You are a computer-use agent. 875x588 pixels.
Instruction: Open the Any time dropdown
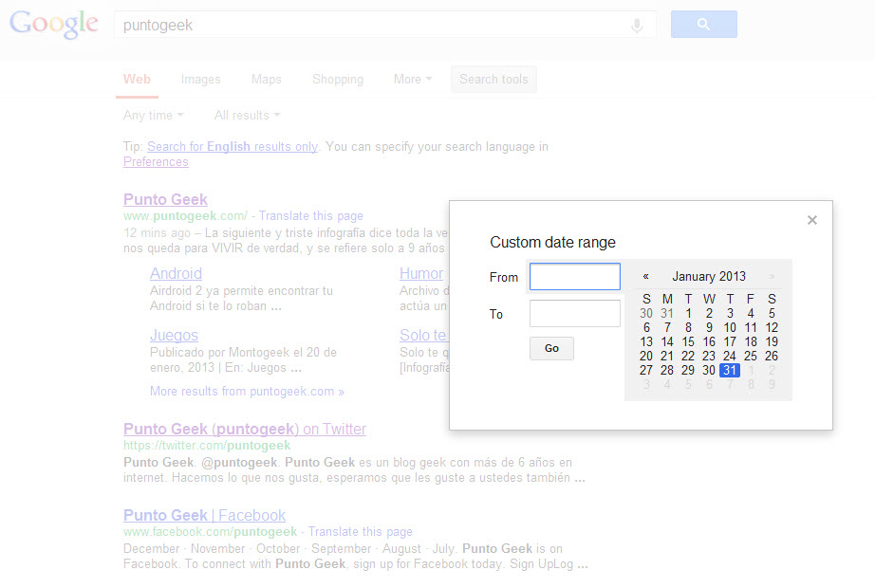pyautogui.click(x=154, y=116)
